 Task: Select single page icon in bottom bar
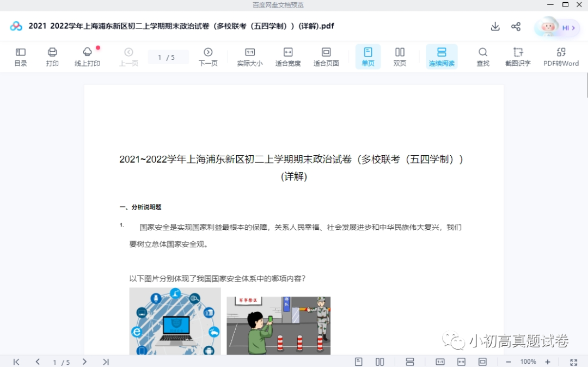pyautogui.click(x=358, y=362)
